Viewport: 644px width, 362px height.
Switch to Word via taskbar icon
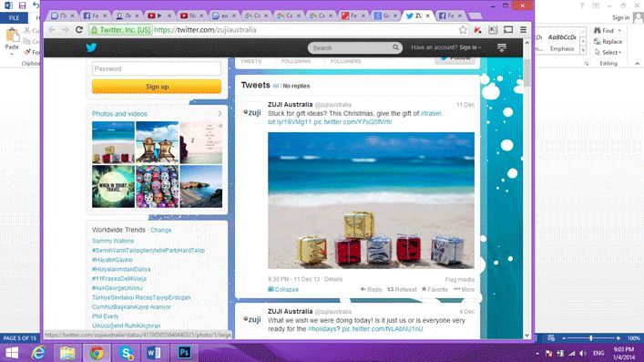tap(154, 353)
